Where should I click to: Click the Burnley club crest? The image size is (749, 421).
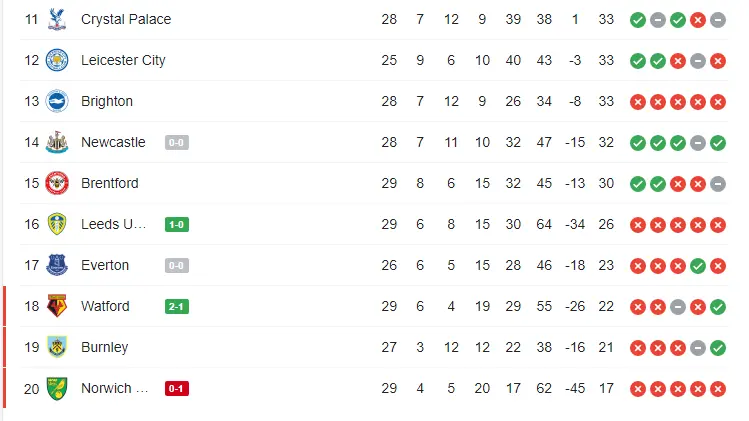coord(57,347)
